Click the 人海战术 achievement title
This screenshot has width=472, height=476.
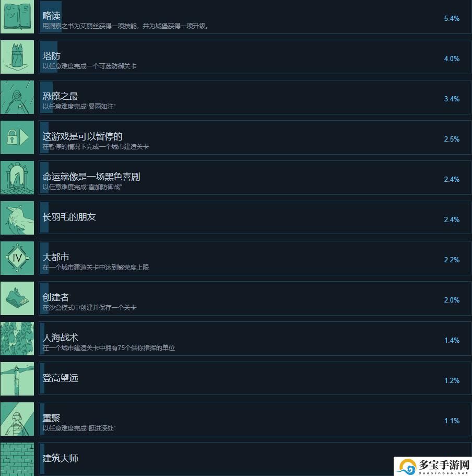(60, 337)
